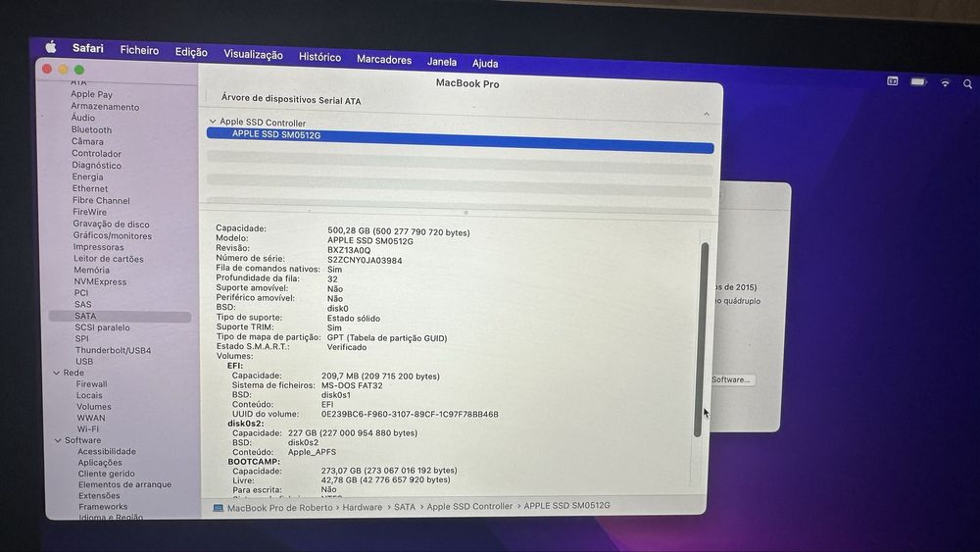
Task: Collapse the Rede sidebar section
Action: (56, 373)
